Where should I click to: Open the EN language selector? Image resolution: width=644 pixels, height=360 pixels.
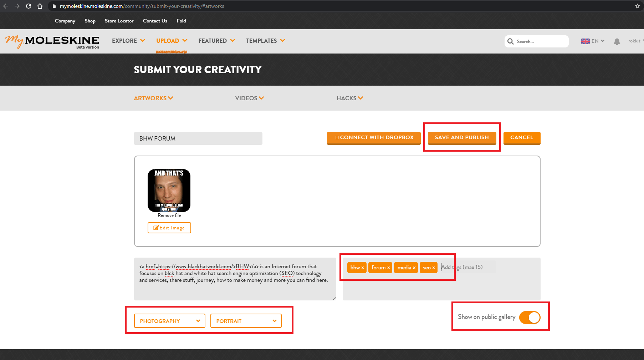593,41
